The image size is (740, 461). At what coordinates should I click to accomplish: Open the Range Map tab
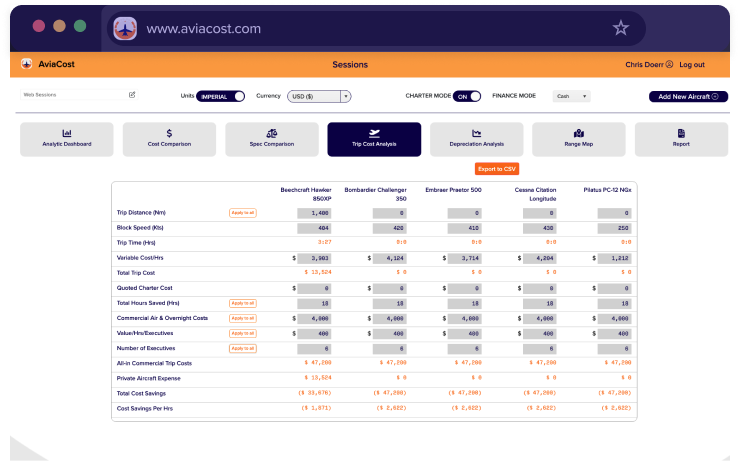(579, 139)
